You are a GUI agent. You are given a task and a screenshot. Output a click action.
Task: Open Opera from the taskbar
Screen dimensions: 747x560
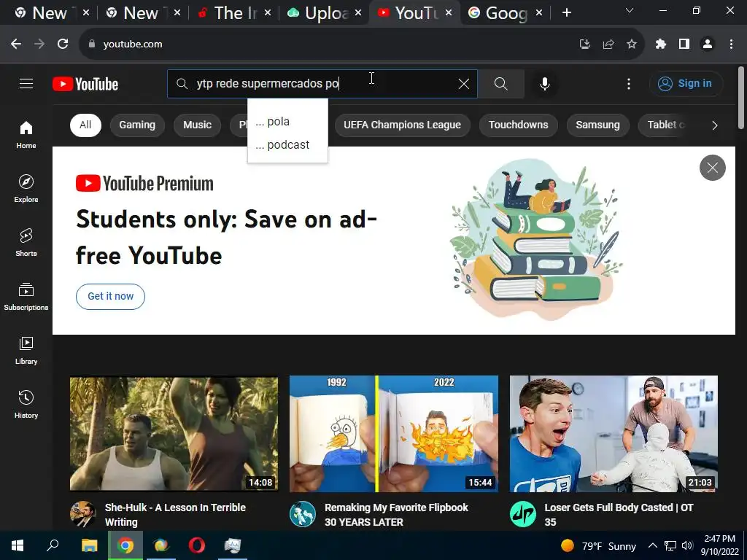click(196, 545)
